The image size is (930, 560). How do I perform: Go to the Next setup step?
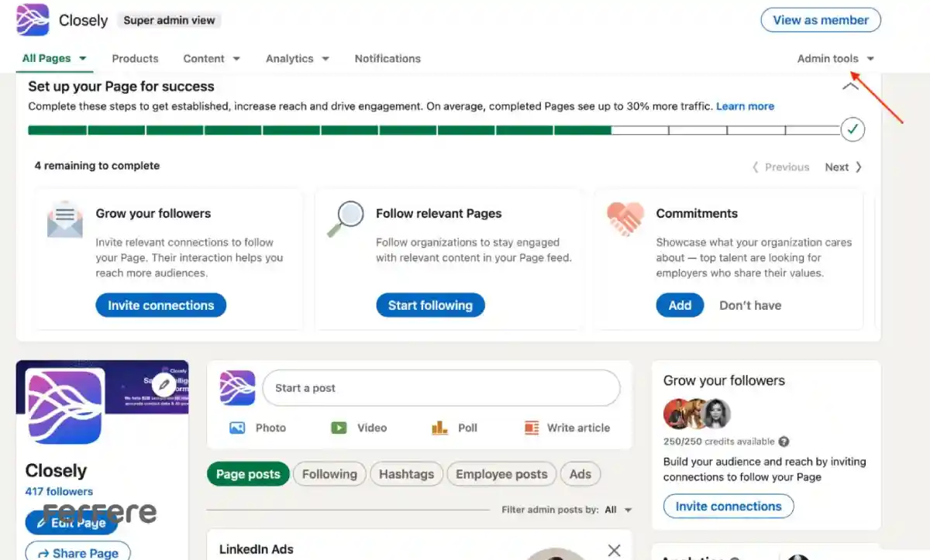coord(843,167)
